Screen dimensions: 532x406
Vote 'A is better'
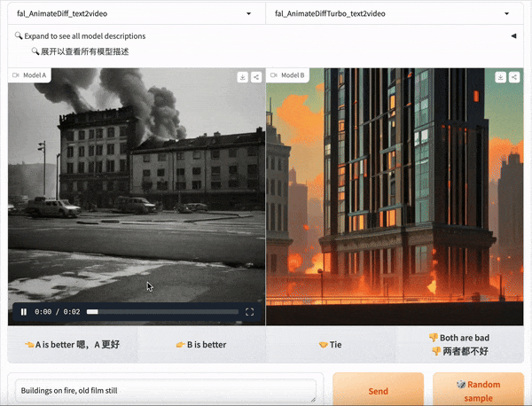click(73, 345)
